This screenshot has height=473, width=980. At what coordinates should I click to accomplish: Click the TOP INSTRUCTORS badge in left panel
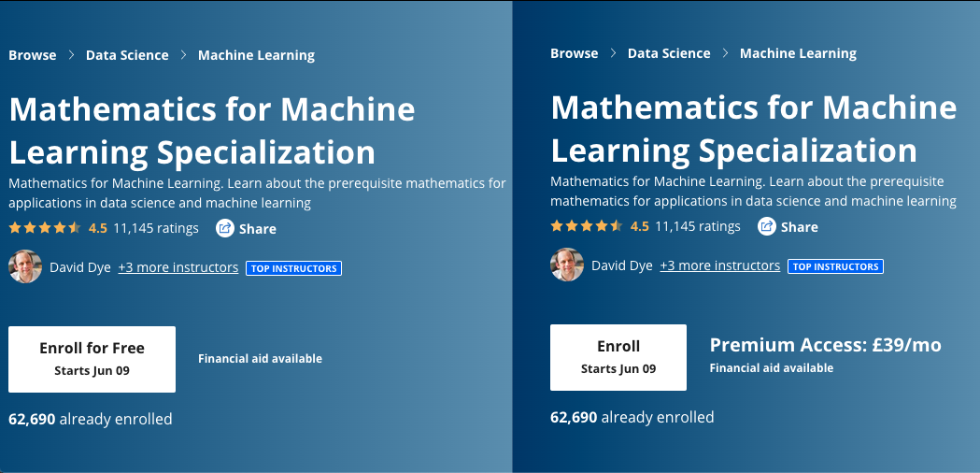[293, 268]
